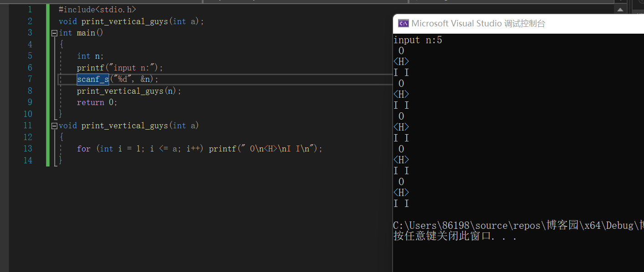Click the "input n:5" console output line
Image resolution: width=644 pixels, height=272 pixels.
coord(418,40)
